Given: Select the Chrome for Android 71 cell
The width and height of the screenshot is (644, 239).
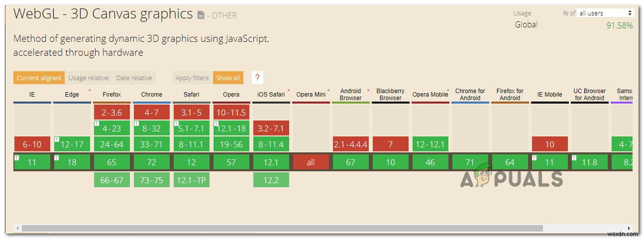Looking at the screenshot, I should coord(470,162).
